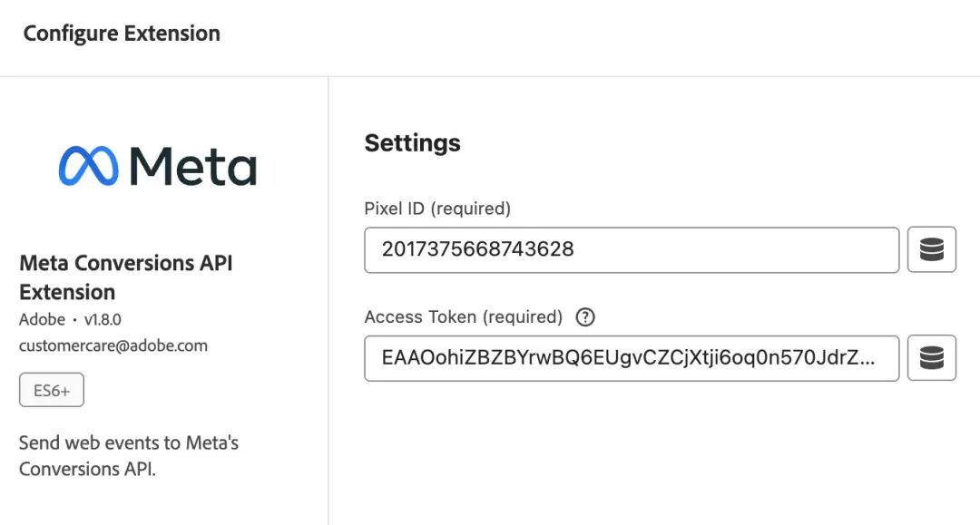The image size is (980, 525).
Task: Focus the Pixel ID input field
Action: 631,249
